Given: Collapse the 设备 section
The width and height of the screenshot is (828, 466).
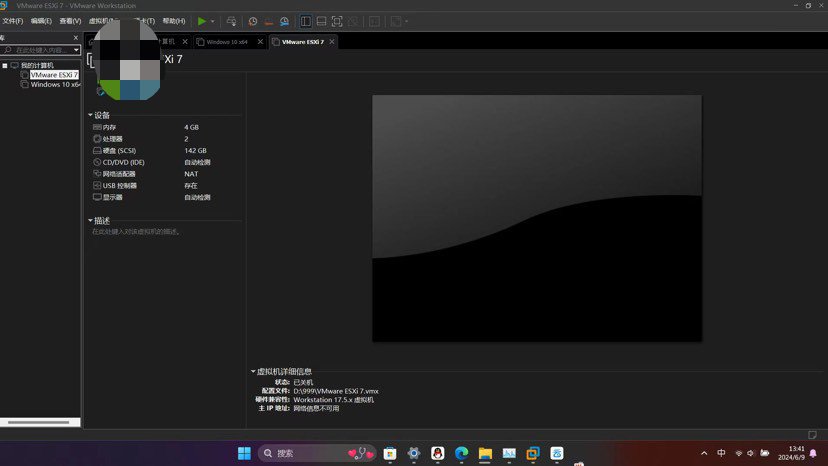Looking at the screenshot, I should click(90, 115).
